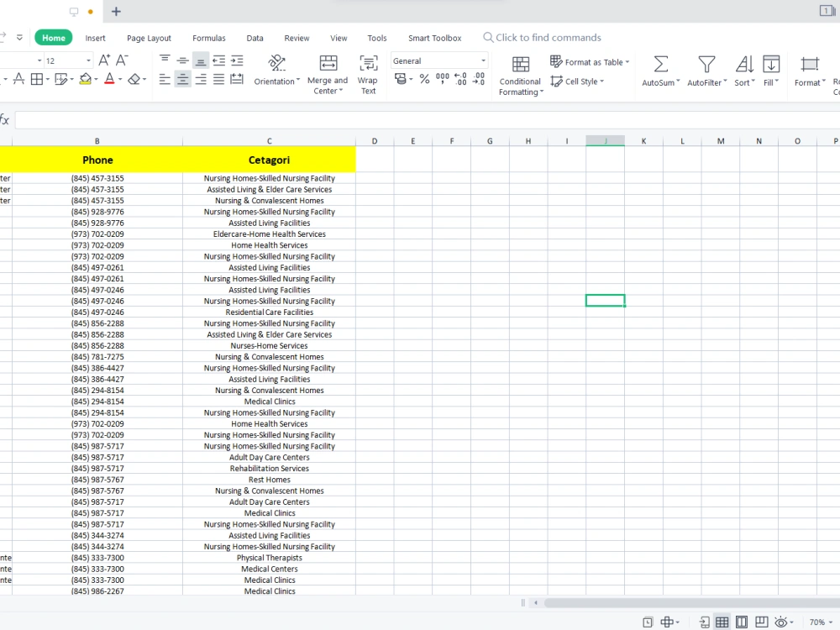Click the Clear eraser icon
840x630 pixels.
tap(134, 79)
